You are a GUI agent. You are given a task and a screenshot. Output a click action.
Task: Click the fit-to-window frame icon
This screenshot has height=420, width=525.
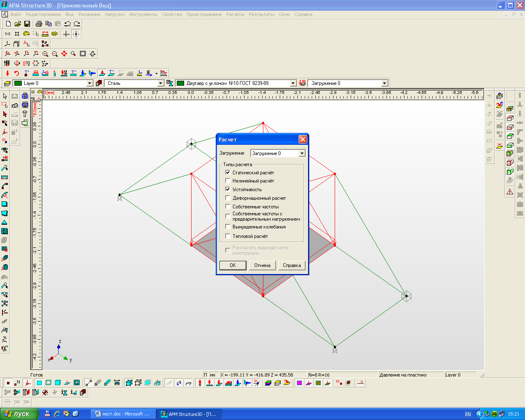coord(83,54)
